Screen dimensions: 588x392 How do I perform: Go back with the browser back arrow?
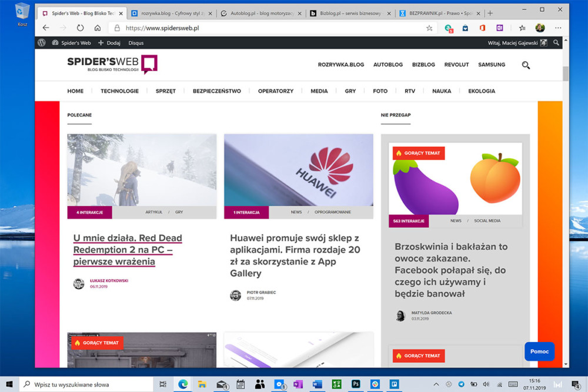46,28
